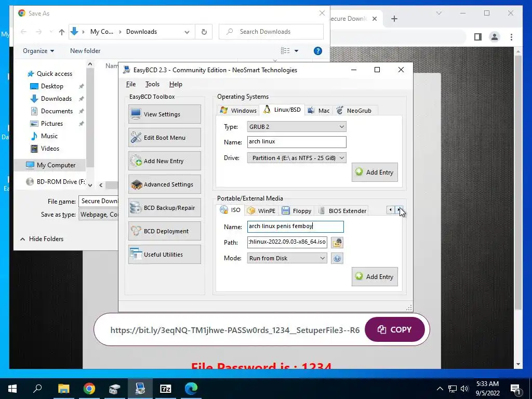
Task: Open address bar history dropdown
Action: pyautogui.click(x=187, y=32)
